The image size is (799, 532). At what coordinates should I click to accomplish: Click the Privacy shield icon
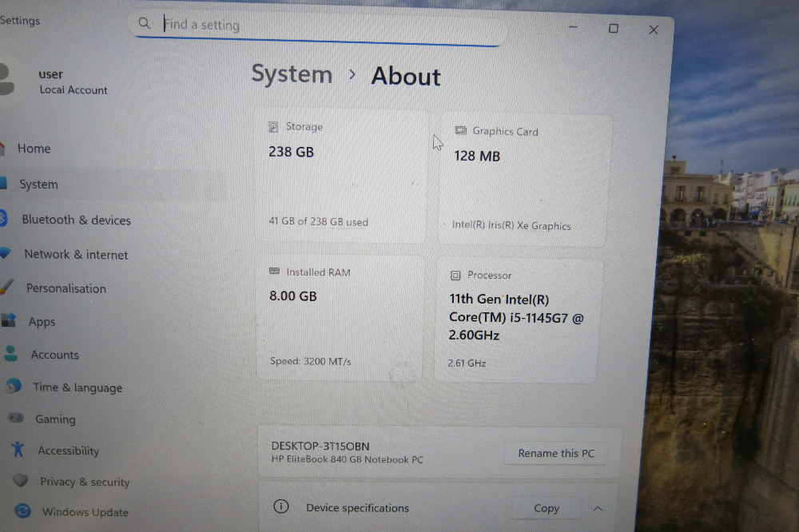[21, 480]
